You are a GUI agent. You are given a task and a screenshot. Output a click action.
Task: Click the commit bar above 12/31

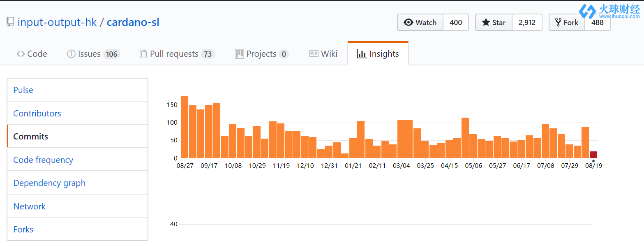pos(329,152)
